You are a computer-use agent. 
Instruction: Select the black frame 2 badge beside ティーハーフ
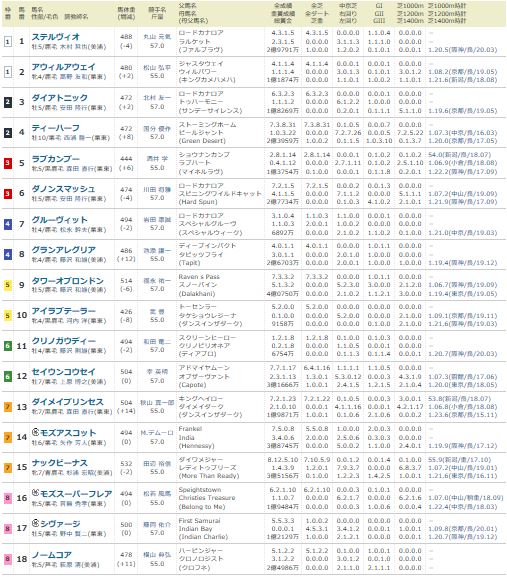pyautogui.click(x=7, y=133)
